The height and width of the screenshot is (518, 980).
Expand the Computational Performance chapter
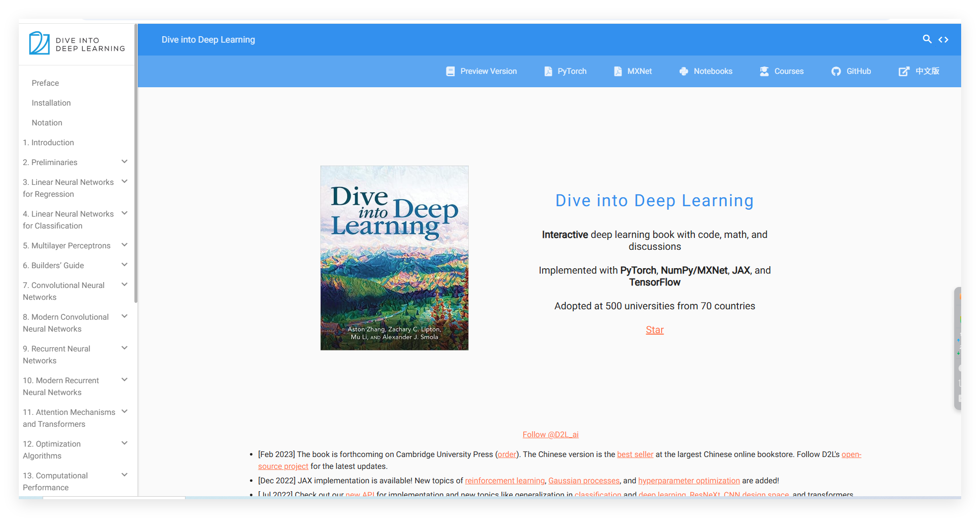(x=124, y=475)
